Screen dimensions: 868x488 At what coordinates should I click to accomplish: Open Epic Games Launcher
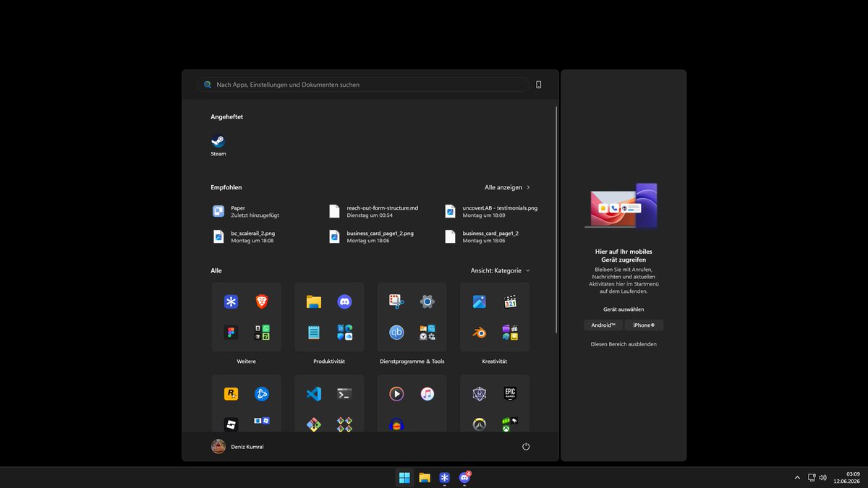tap(510, 394)
